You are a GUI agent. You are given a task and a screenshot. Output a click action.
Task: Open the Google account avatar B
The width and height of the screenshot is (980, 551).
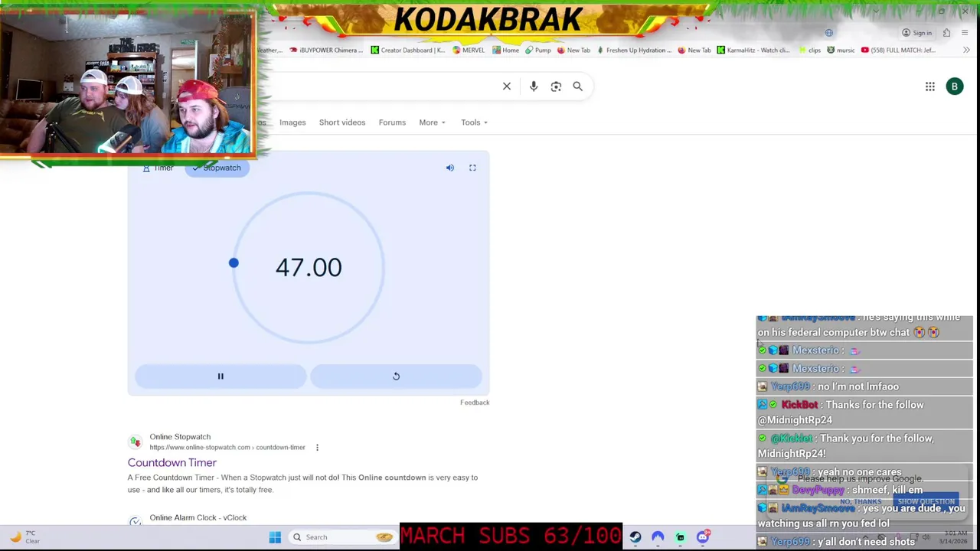955,86
